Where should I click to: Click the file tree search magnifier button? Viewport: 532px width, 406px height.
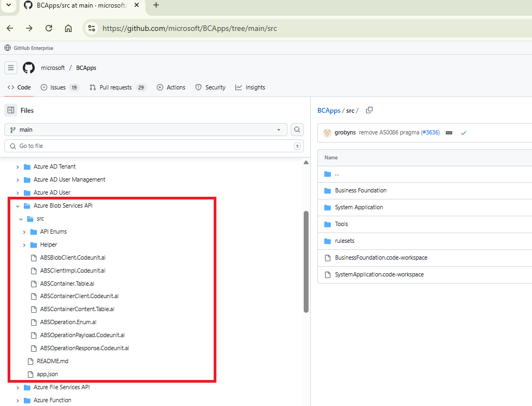(297, 130)
